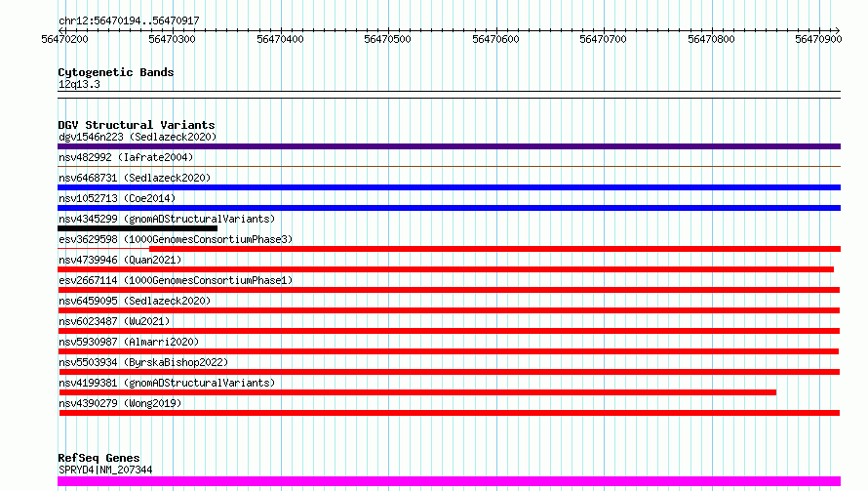Click the blue nsv6468731 variant bar

[x=449, y=187]
